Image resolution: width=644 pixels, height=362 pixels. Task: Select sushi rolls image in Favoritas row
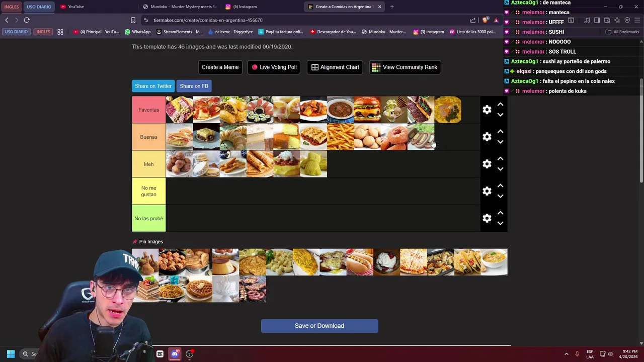point(260,110)
